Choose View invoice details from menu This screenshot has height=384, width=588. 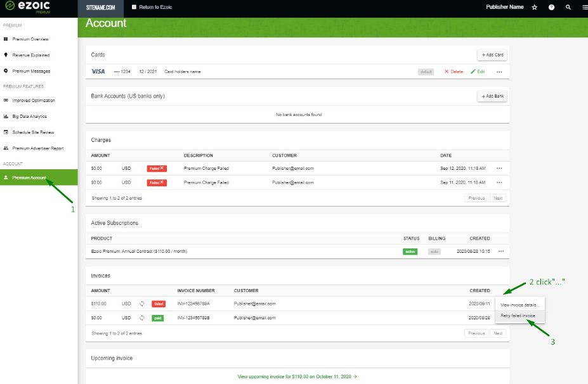[519, 305]
